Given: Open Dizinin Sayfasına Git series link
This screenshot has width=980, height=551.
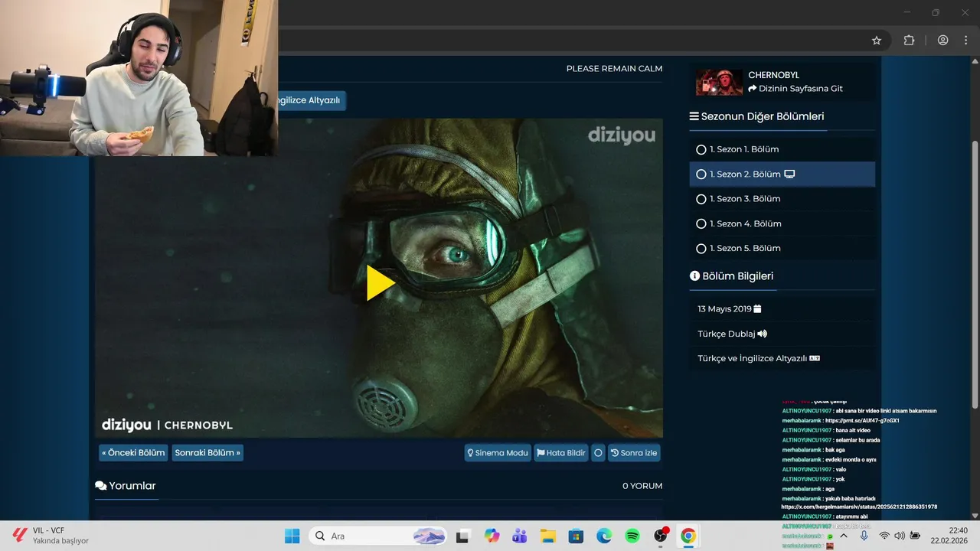Looking at the screenshot, I should coord(795,89).
